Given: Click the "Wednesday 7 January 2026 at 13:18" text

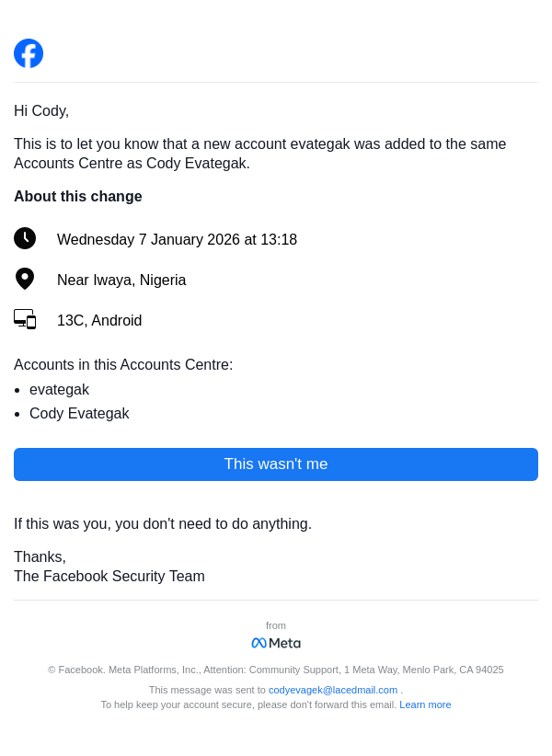Looking at the screenshot, I should 177,239.
